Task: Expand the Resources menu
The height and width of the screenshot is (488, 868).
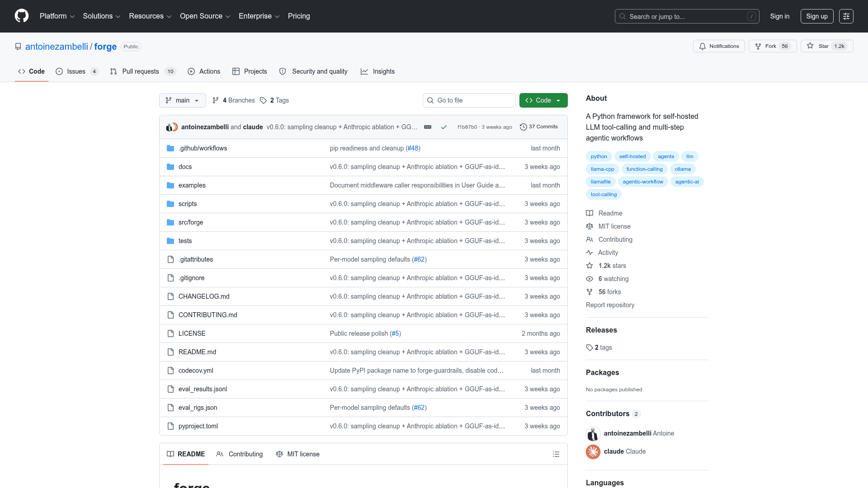Action: (x=150, y=16)
